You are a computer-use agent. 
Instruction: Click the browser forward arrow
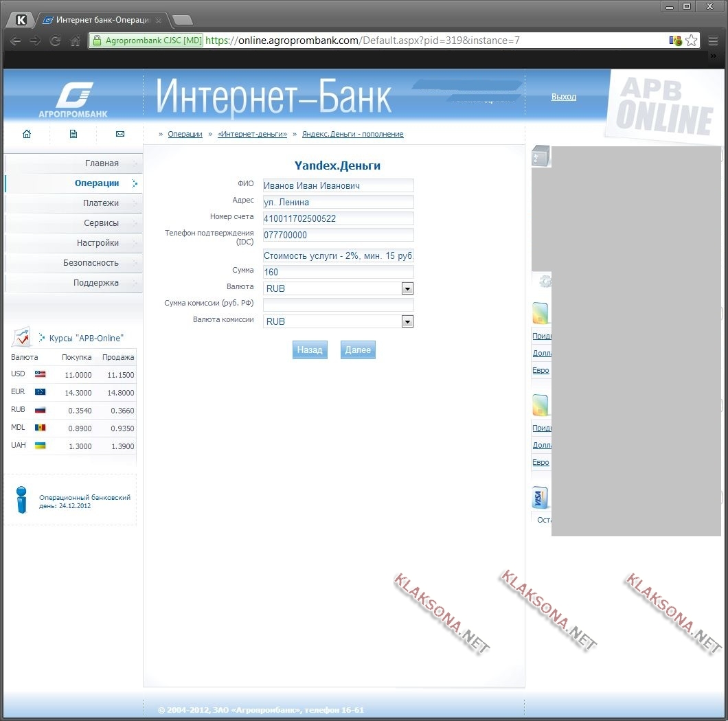pos(35,41)
